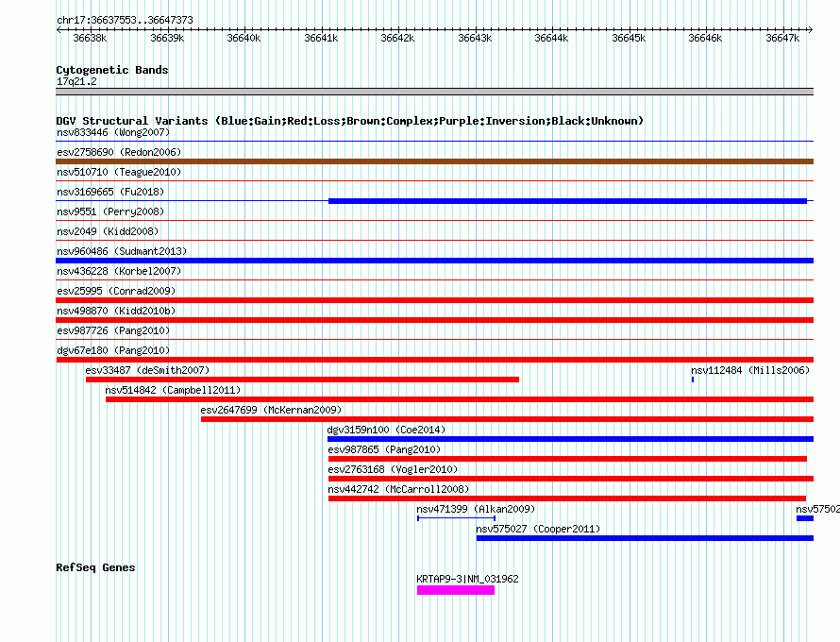
Task: Click the 36642k ruler tick label
Action: pos(397,38)
